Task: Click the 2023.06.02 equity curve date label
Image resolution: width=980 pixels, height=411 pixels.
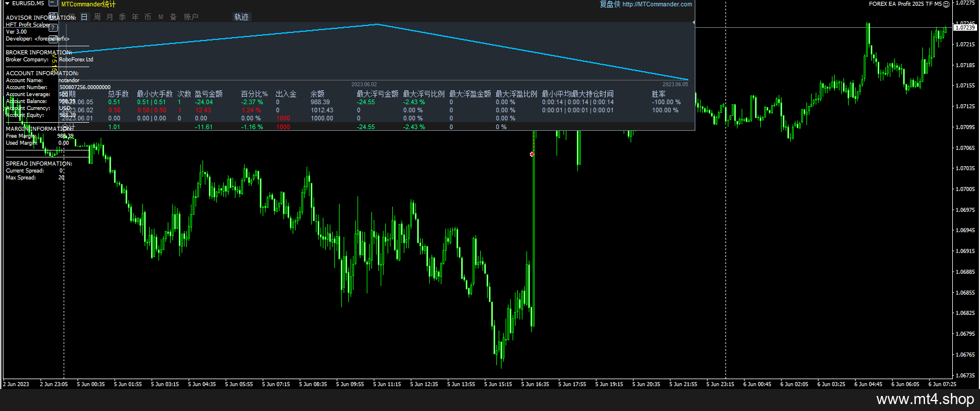Action: click(364, 85)
